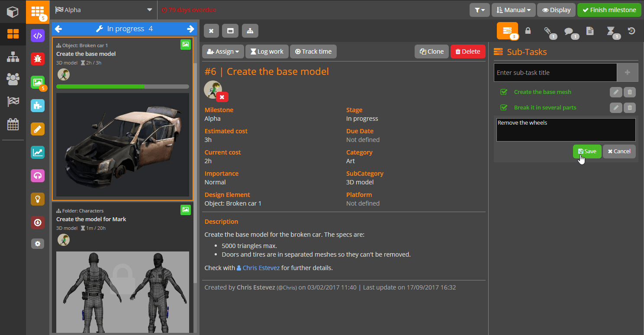Click the lock icon in task tabs
The height and width of the screenshot is (335, 644).
click(528, 31)
